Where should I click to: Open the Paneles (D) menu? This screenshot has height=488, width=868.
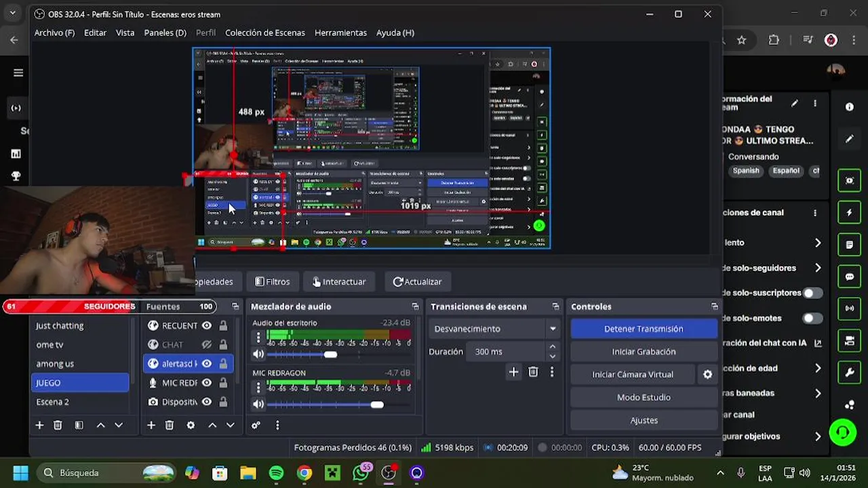165,33
